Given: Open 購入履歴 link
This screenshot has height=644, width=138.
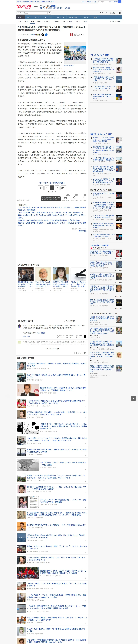Looking at the screenshot, I should point(112,13).
